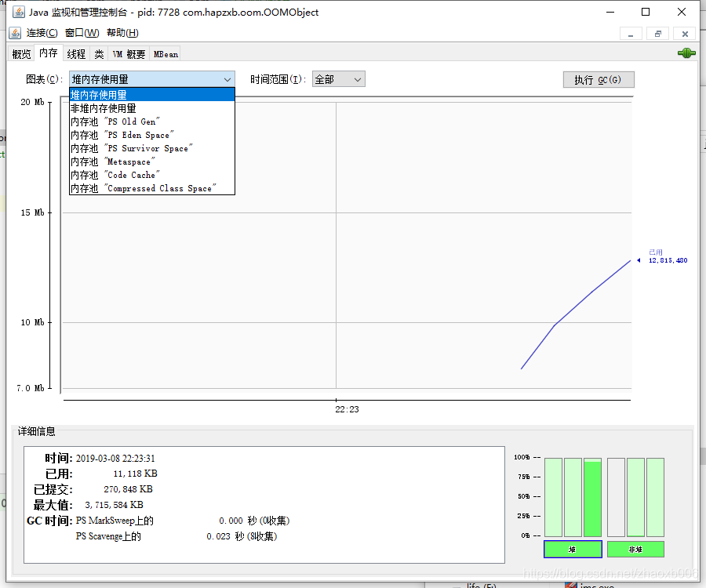
Task: Click the second heap pool usage bar
Action: pos(573,497)
